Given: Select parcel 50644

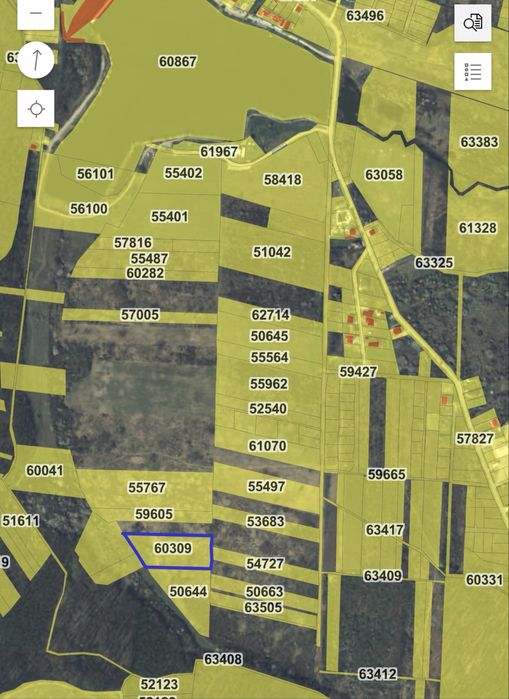Looking at the screenshot, I should 189,592.
